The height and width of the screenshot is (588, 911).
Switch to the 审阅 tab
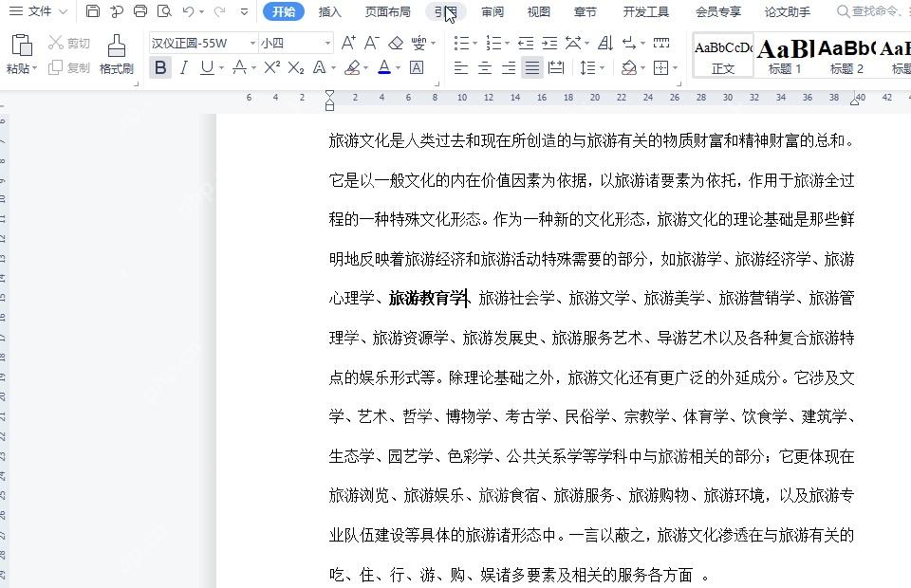point(493,11)
